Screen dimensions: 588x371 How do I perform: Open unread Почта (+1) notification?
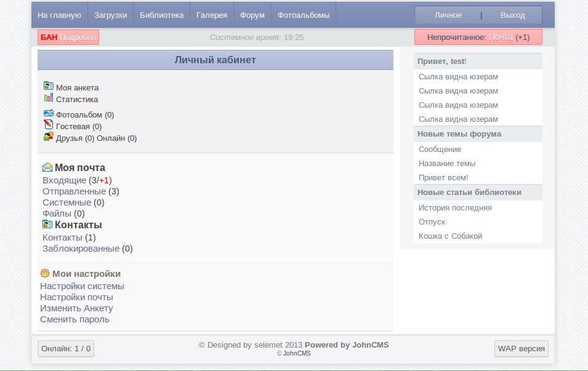coord(478,37)
